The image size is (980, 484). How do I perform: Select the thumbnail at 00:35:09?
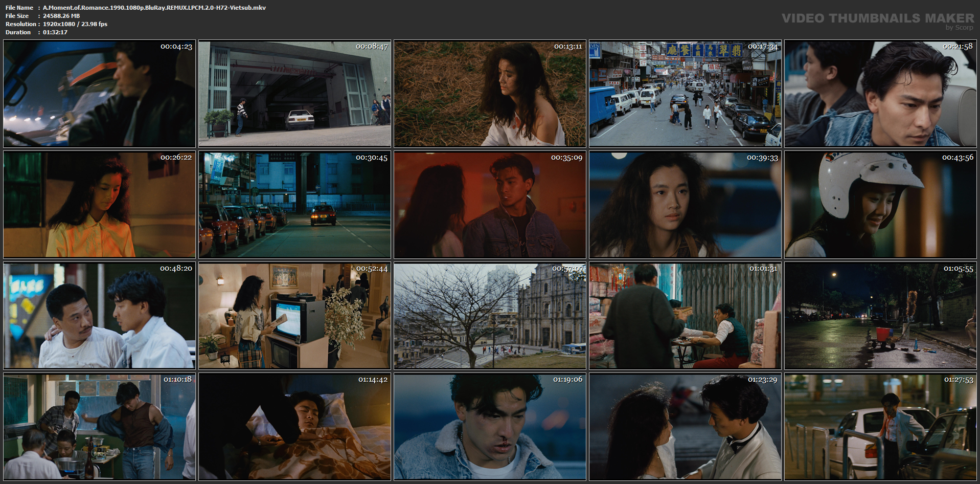[x=490, y=205]
